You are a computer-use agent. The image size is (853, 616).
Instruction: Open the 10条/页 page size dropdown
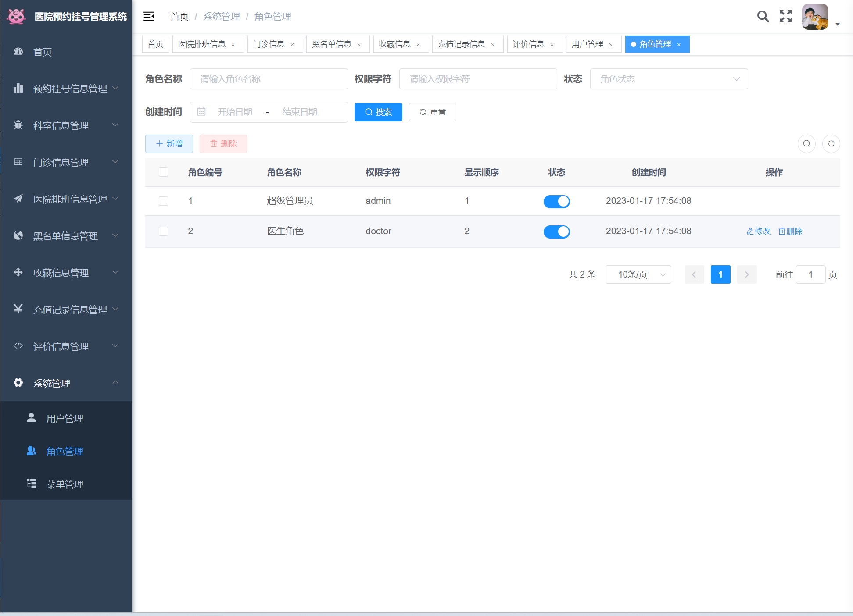coord(638,274)
